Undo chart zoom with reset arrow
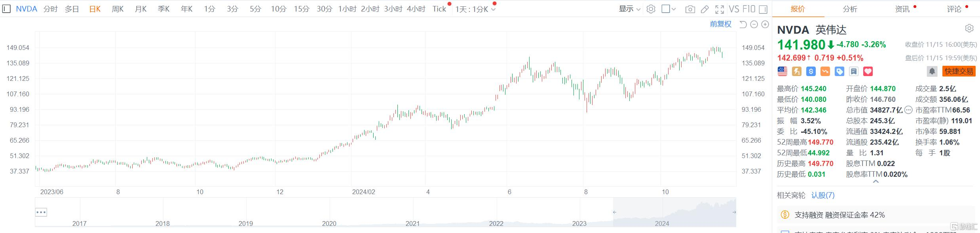 [743, 25]
